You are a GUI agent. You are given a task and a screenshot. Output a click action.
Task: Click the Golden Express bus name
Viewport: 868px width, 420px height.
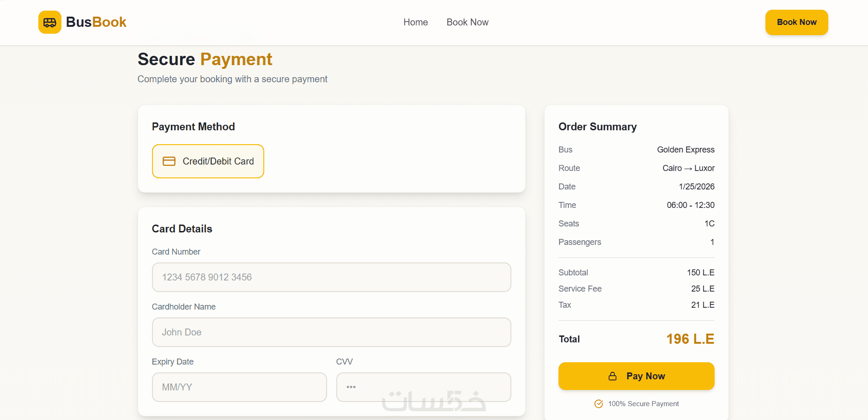click(x=686, y=150)
